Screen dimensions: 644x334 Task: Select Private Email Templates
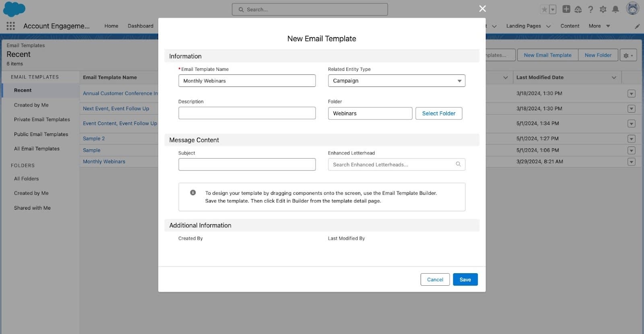pyautogui.click(x=42, y=120)
